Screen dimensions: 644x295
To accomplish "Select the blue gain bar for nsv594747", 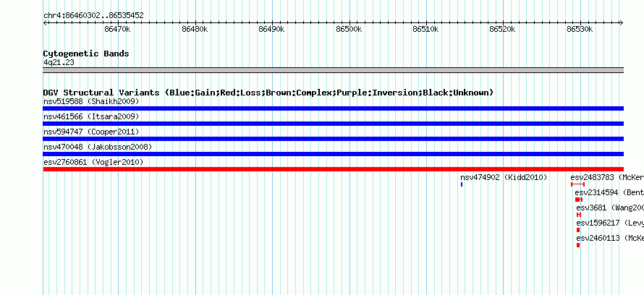I will tap(333, 139).
